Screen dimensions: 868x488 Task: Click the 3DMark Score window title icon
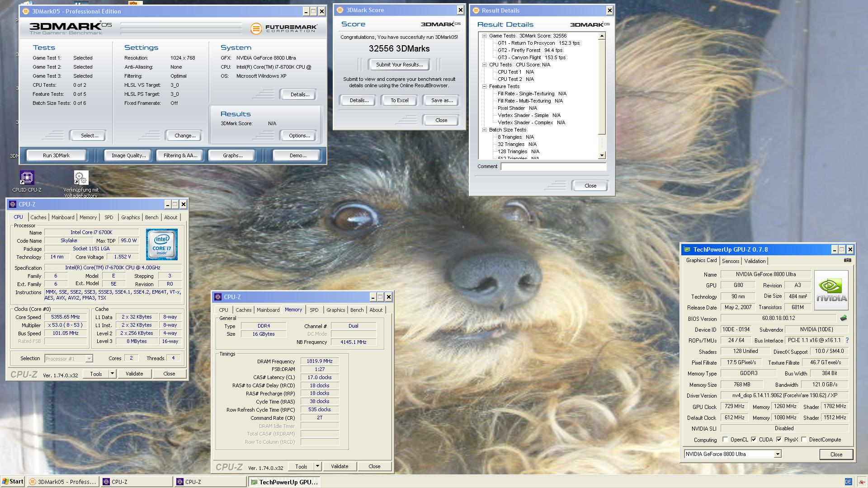[x=340, y=10]
